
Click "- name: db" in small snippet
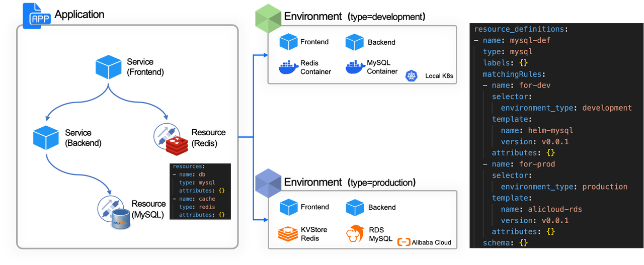coord(189,174)
